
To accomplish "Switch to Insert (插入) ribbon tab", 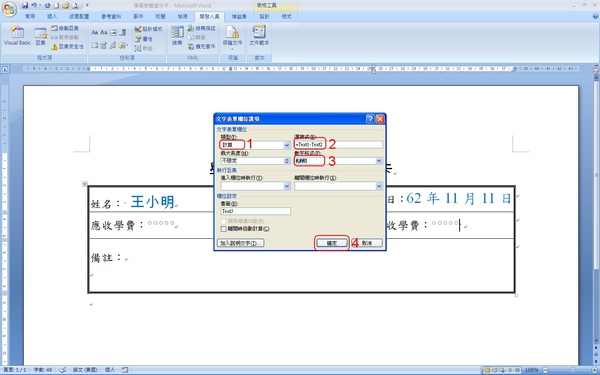I will pos(52,17).
